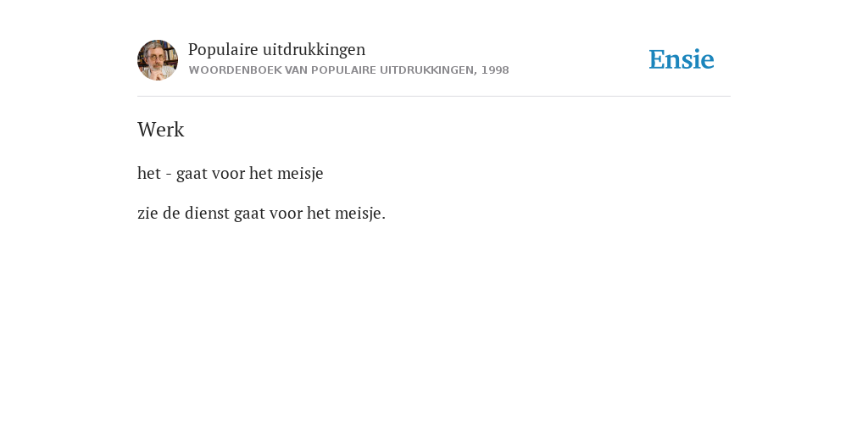Click the dash placeholder after 'het'
Image resolution: width=868 pixels, height=434 pixels.
tap(169, 175)
